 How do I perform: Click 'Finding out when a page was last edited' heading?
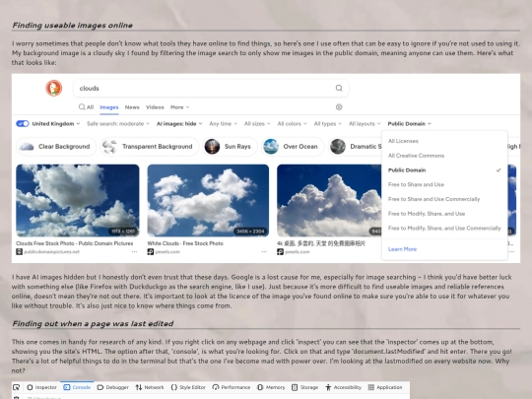click(x=93, y=323)
